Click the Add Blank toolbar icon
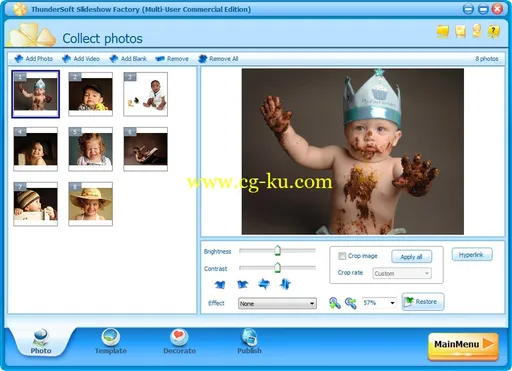 (114, 59)
